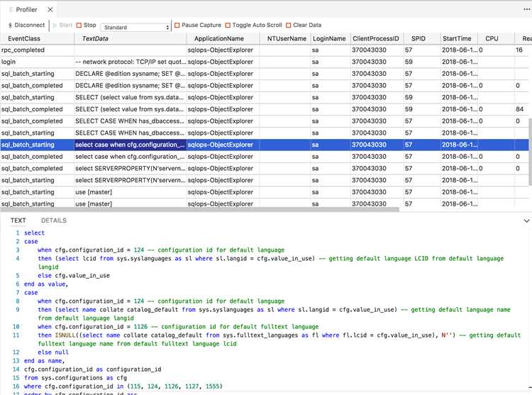Click the Toggle Auto Scroll icon

point(228,25)
